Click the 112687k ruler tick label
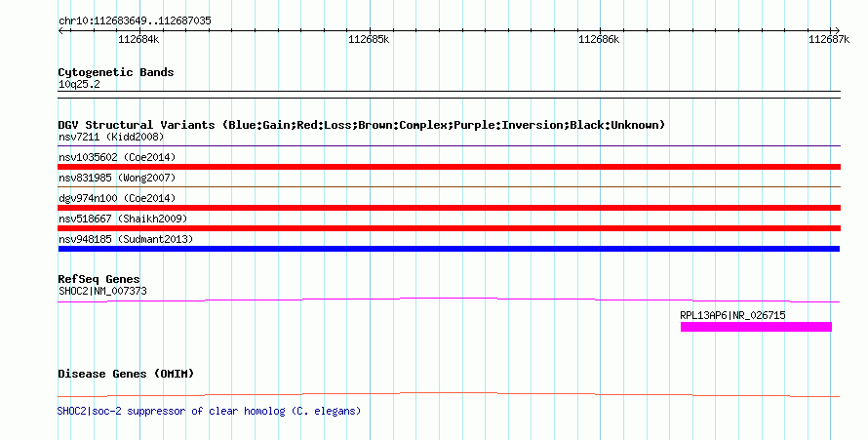Viewport: 868px width, 440px height. tap(829, 39)
